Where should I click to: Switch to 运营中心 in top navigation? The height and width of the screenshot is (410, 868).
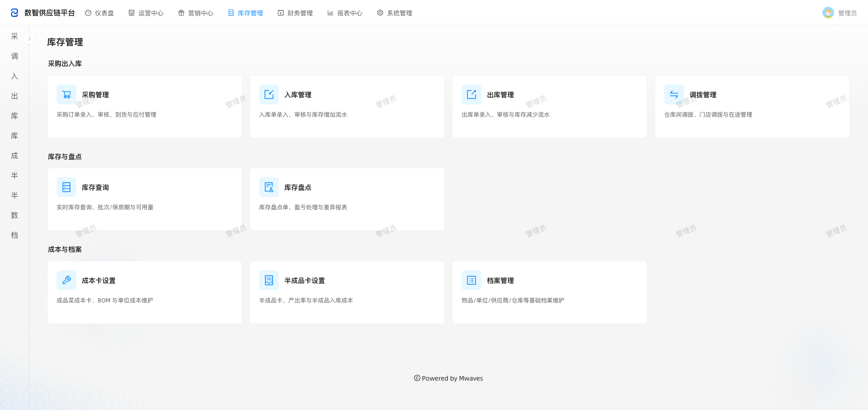click(x=146, y=13)
